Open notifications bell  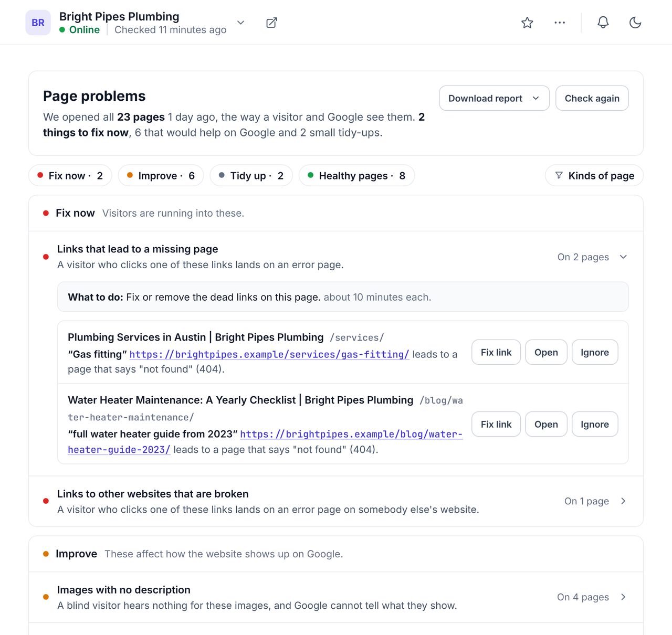pos(603,23)
